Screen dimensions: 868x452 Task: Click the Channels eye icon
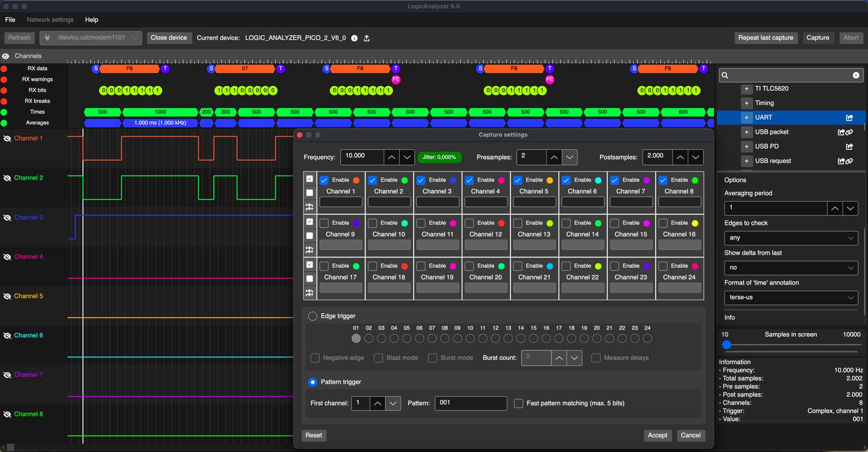[6, 56]
